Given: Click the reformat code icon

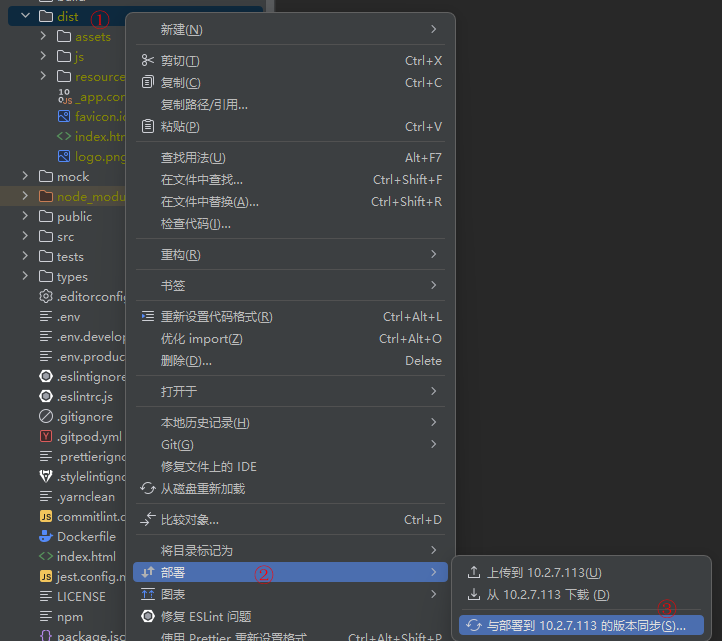Looking at the screenshot, I should pyautogui.click(x=148, y=317).
